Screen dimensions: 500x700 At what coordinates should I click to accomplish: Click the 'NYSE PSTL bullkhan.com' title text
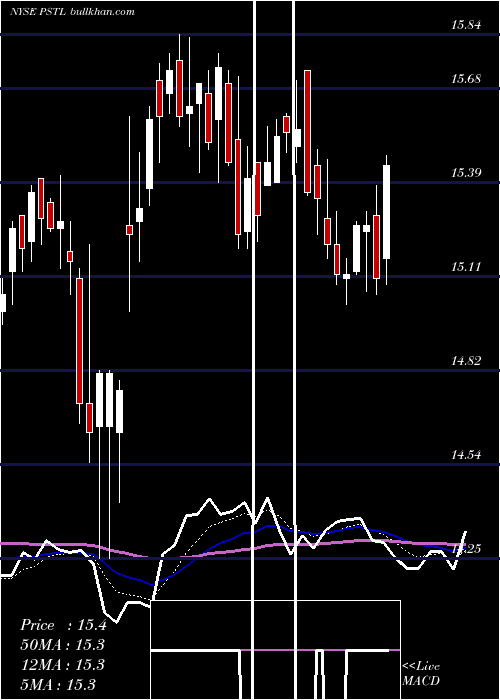72,12
